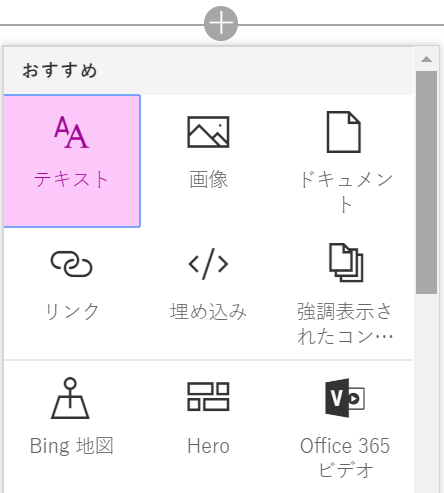Select the Hero layout tiles icon

click(208, 396)
